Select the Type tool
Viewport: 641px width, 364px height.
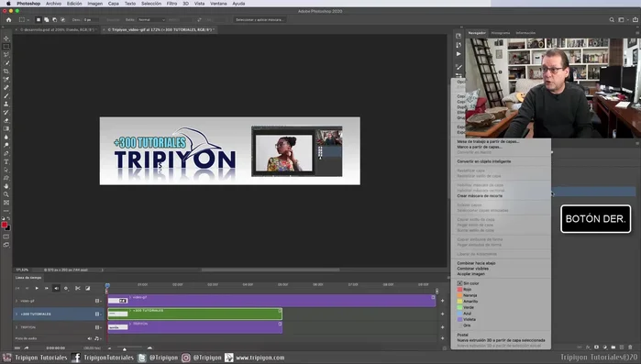pyautogui.click(x=6, y=161)
